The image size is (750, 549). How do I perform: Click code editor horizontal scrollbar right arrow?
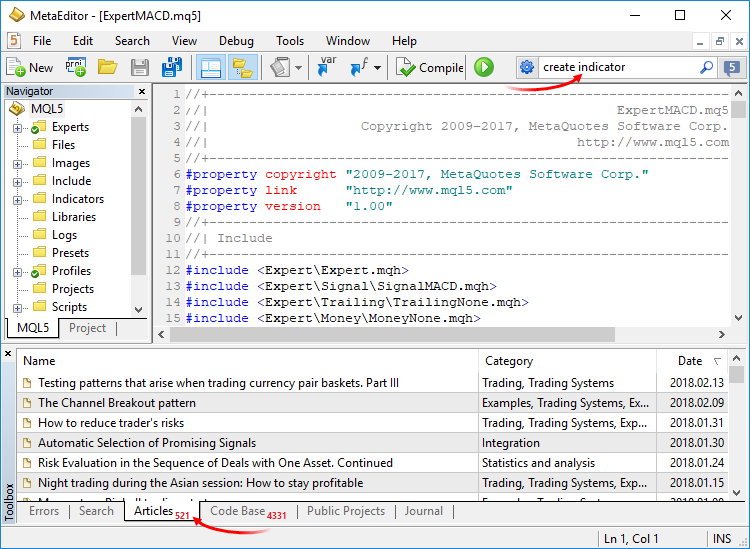tap(722, 334)
